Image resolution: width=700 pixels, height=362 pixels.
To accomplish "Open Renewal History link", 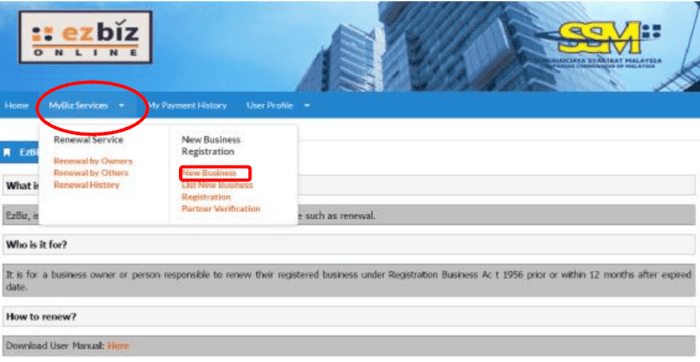I will coord(86,185).
